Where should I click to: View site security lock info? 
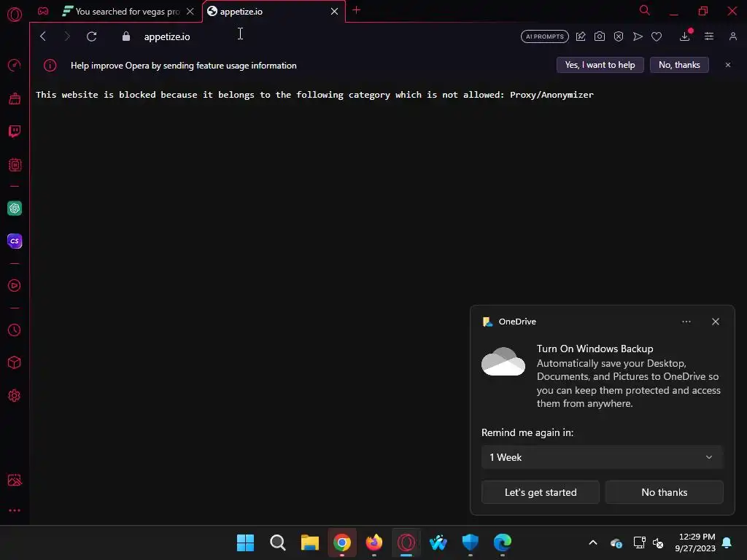[x=125, y=36]
